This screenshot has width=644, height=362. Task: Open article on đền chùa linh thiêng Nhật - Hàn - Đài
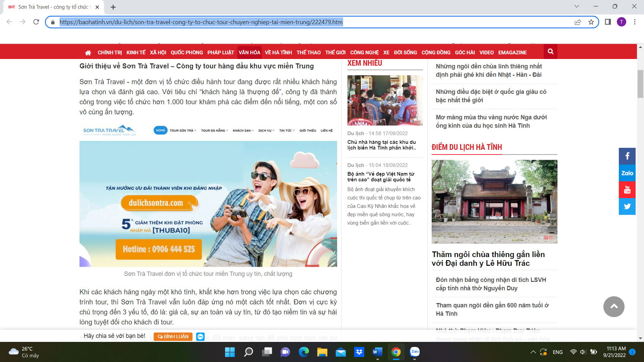(489, 70)
